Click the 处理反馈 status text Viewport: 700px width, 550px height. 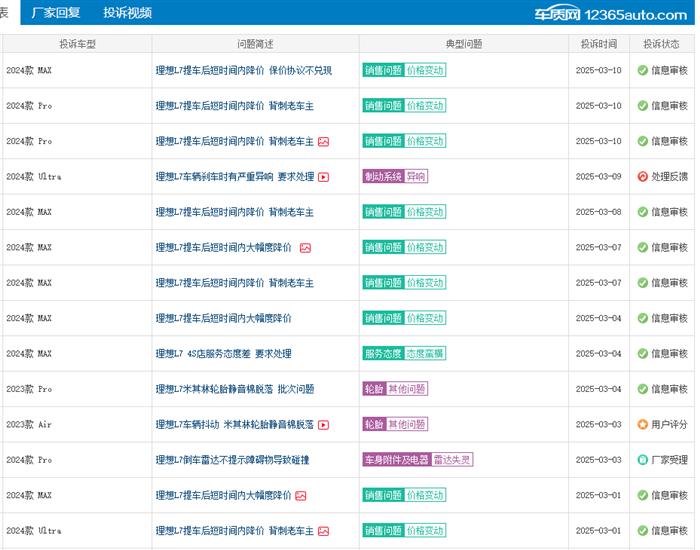tap(669, 177)
